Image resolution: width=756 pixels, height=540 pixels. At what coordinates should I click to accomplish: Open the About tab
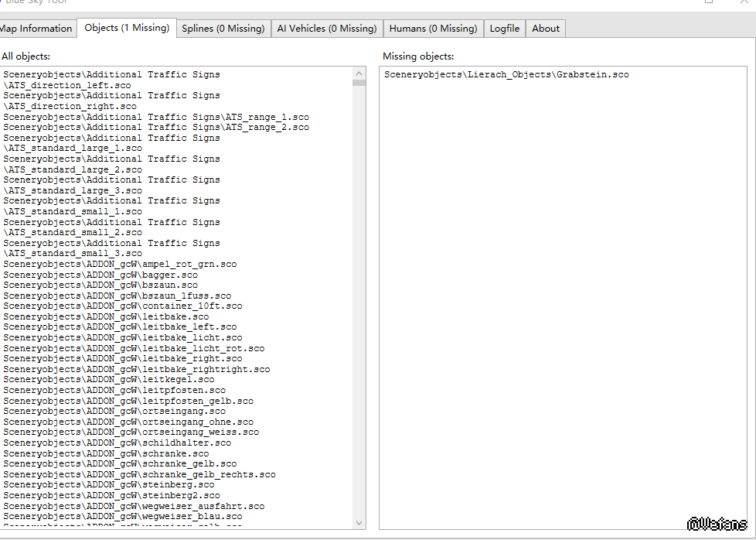[545, 29]
